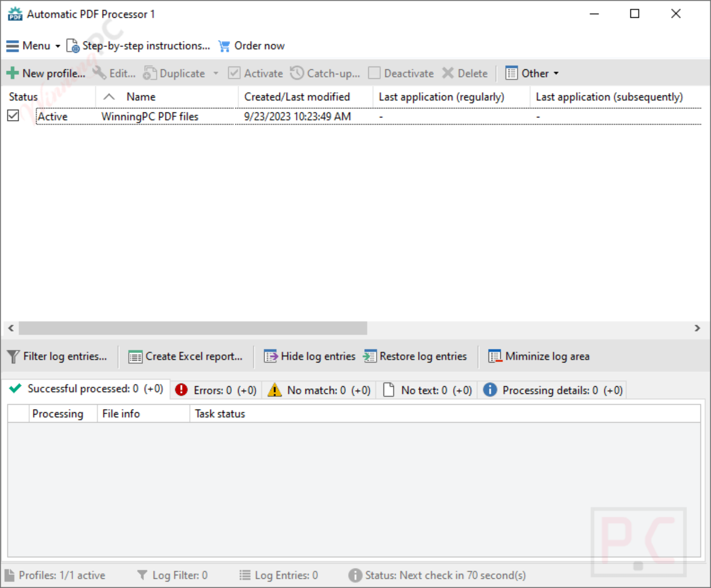Create a new profile
Image resolution: width=711 pixels, height=588 pixels.
pyautogui.click(x=45, y=73)
